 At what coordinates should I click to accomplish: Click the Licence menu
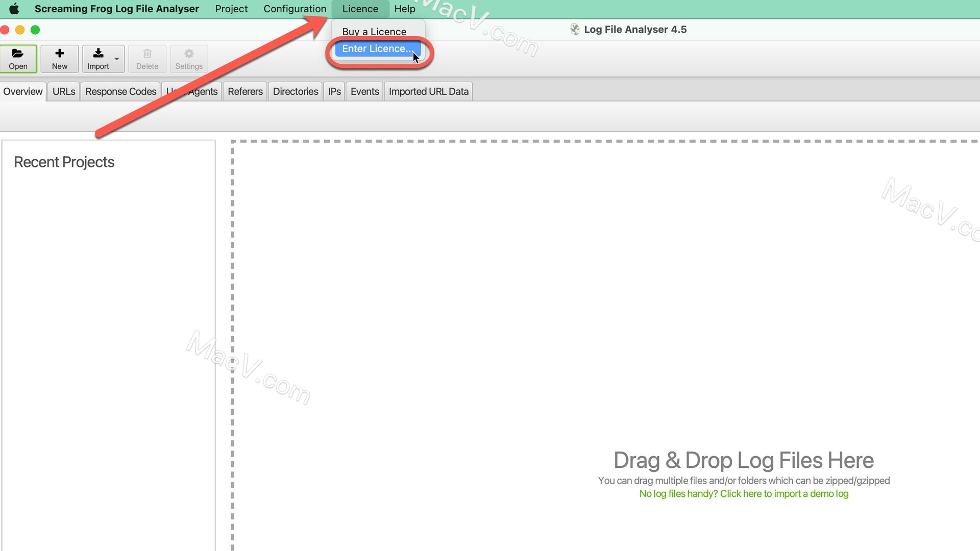click(360, 9)
